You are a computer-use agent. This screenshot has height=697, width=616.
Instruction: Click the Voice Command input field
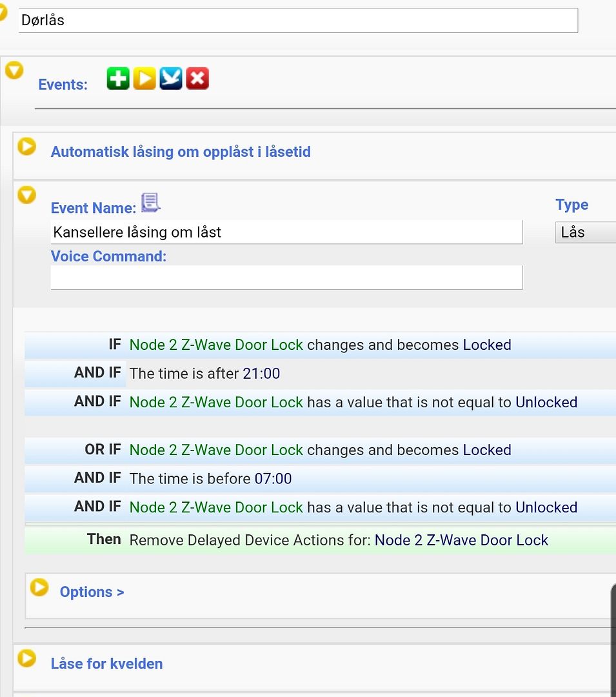tap(286, 278)
